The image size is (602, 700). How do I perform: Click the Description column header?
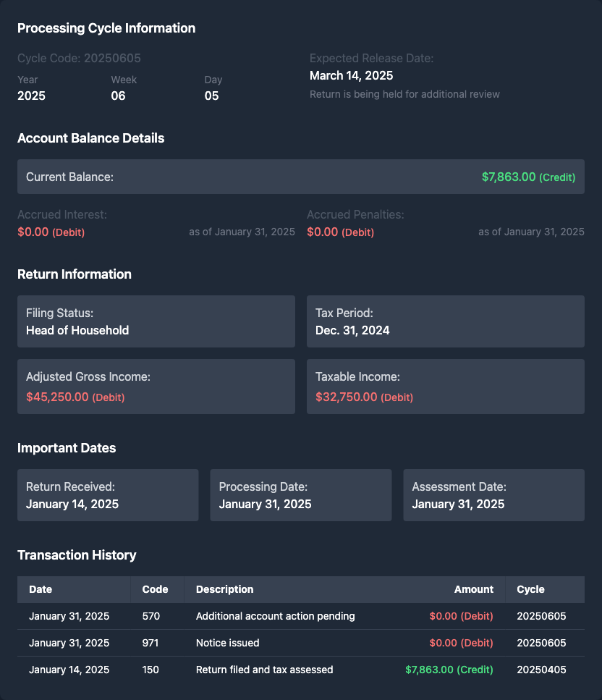click(x=224, y=589)
